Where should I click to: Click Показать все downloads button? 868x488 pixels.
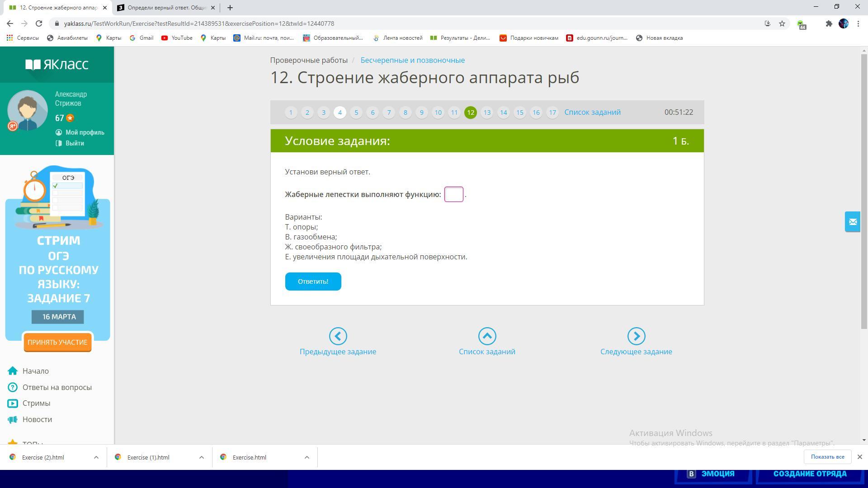pos(827,457)
